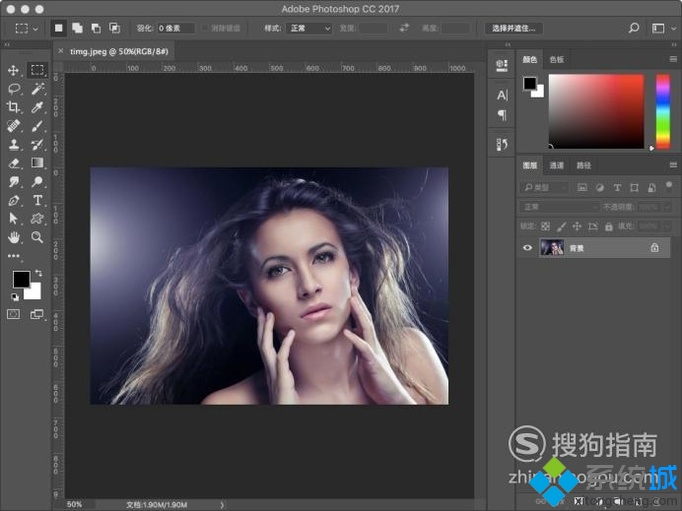Toggle Quick Mask mode
The height and width of the screenshot is (511, 682).
[x=13, y=314]
